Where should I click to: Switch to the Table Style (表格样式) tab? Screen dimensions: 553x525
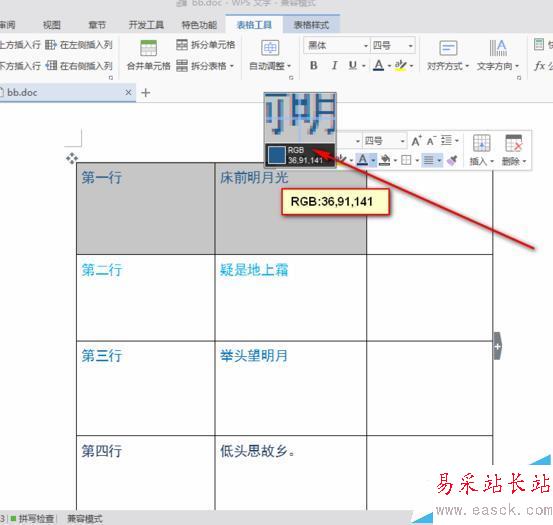click(311, 25)
